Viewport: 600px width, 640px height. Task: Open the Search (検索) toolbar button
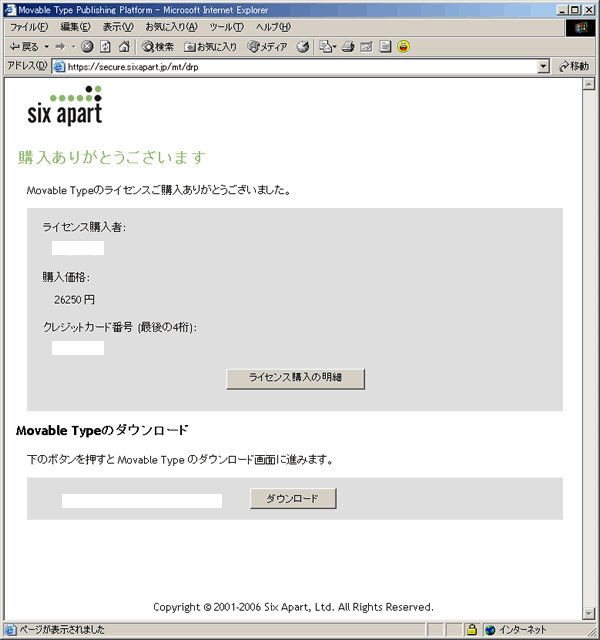pyautogui.click(x=158, y=47)
